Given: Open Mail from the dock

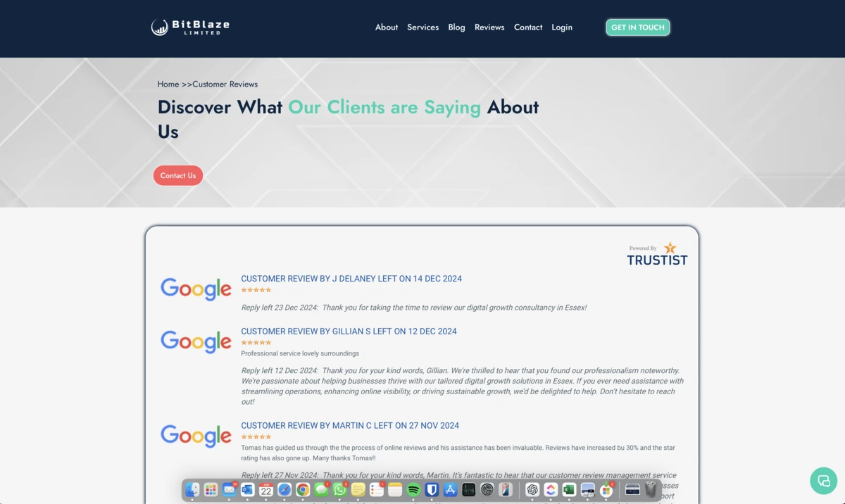Looking at the screenshot, I should click(229, 489).
